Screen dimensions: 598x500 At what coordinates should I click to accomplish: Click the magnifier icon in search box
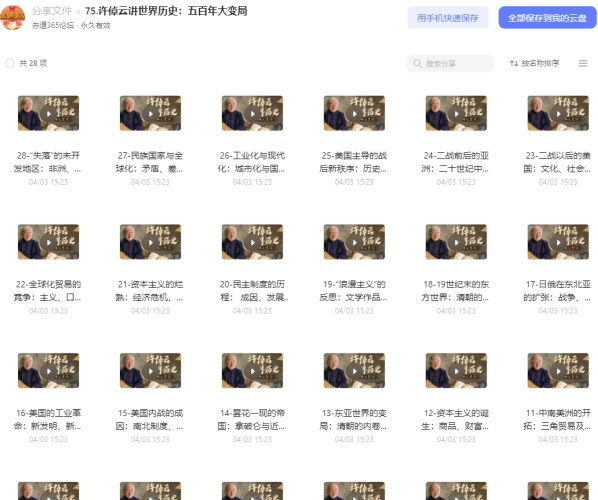tap(418, 63)
